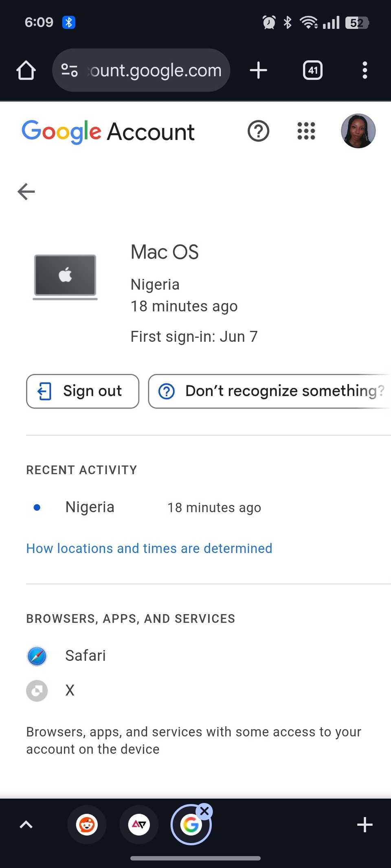Viewport: 391px width, 868px height.
Task: Sign out of the Mac OS device
Action: pos(83,391)
